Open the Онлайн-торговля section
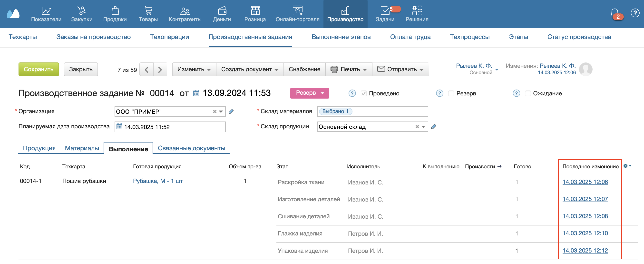 (297, 14)
